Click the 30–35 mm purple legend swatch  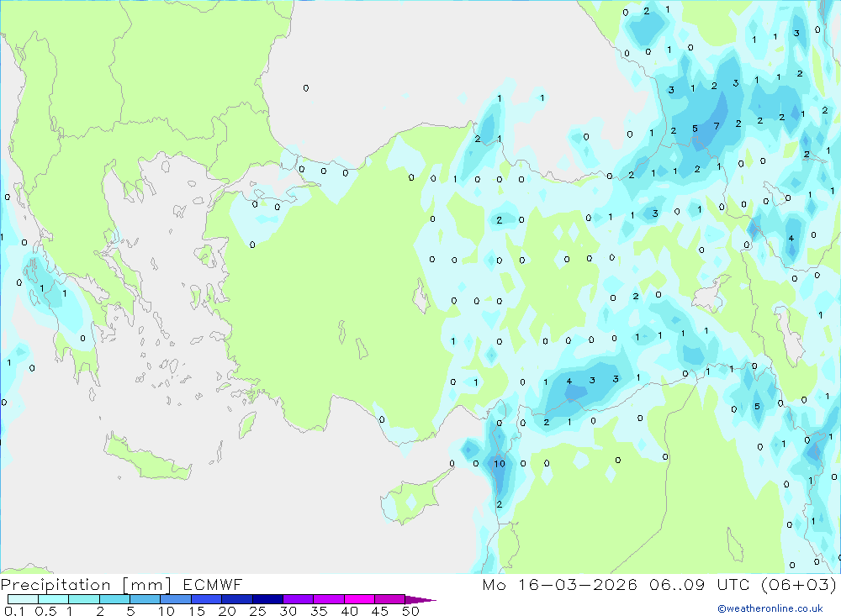coord(298,599)
